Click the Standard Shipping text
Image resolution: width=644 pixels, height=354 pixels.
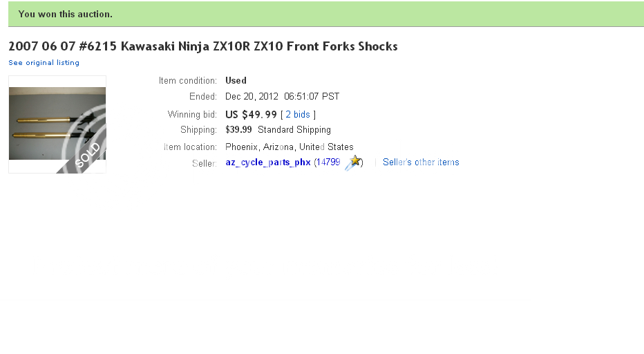tap(294, 130)
